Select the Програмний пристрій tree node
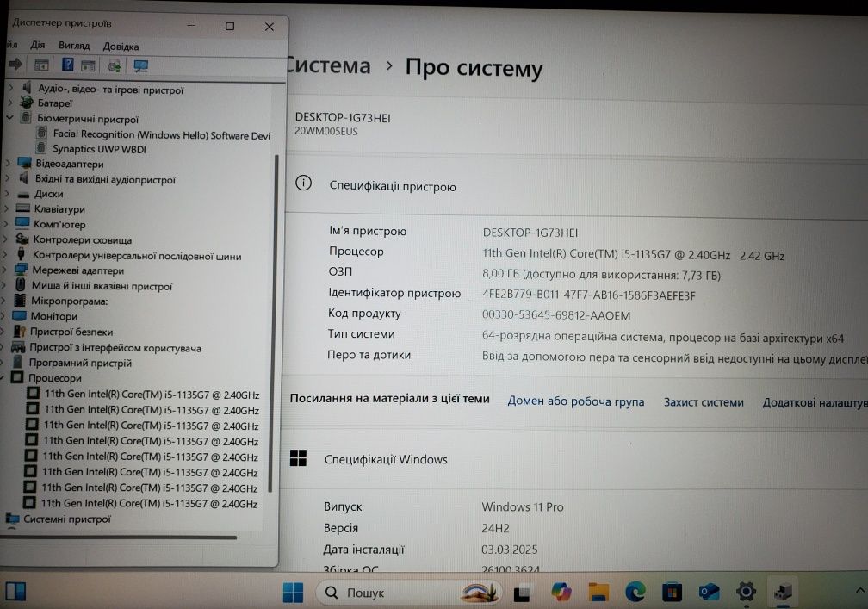Screen dimensions: 868x609 point(80,364)
